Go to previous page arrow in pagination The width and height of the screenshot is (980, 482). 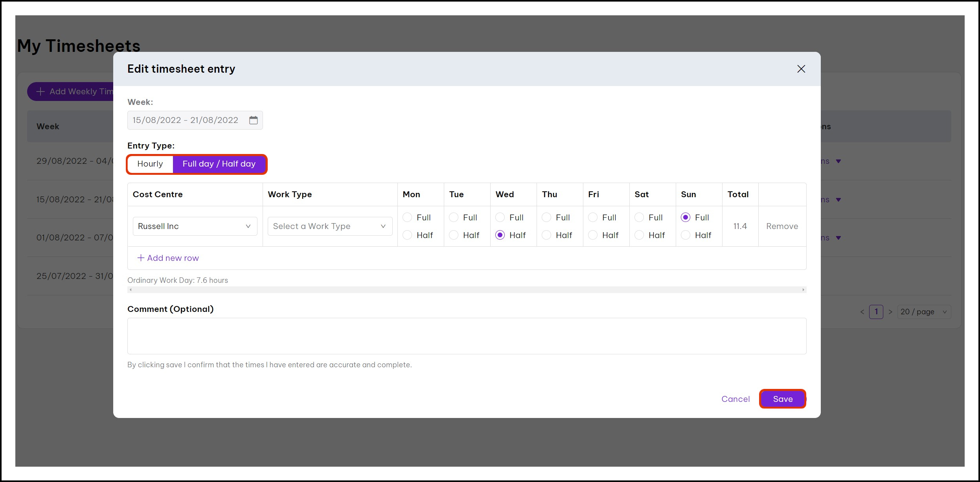point(862,312)
